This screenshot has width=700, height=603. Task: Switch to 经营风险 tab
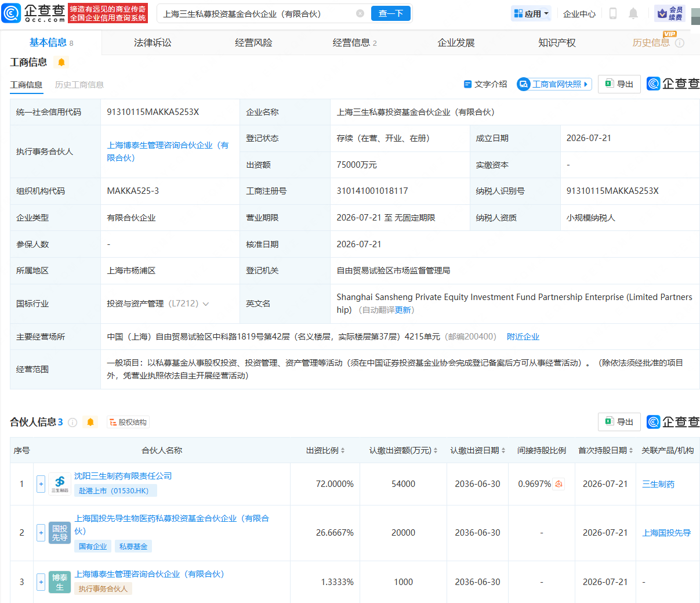tap(253, 42)
